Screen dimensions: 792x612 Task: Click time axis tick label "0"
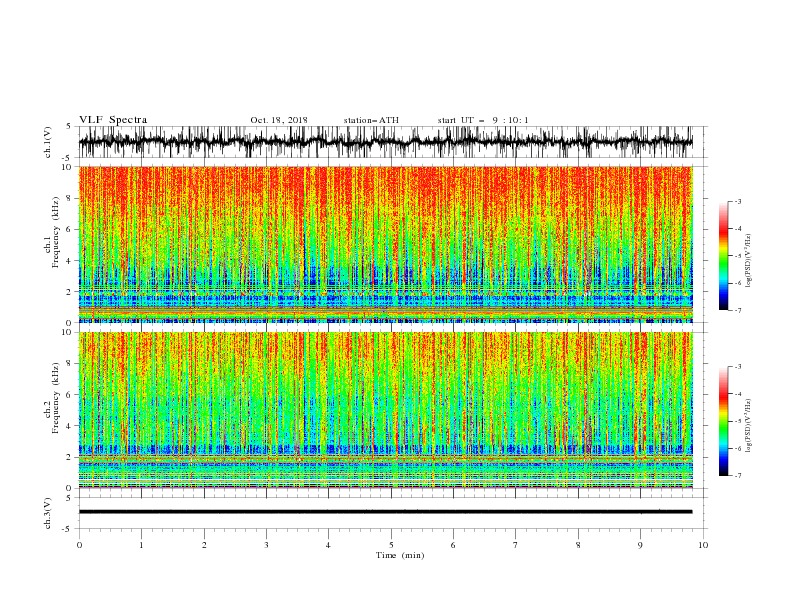(79, 545)
